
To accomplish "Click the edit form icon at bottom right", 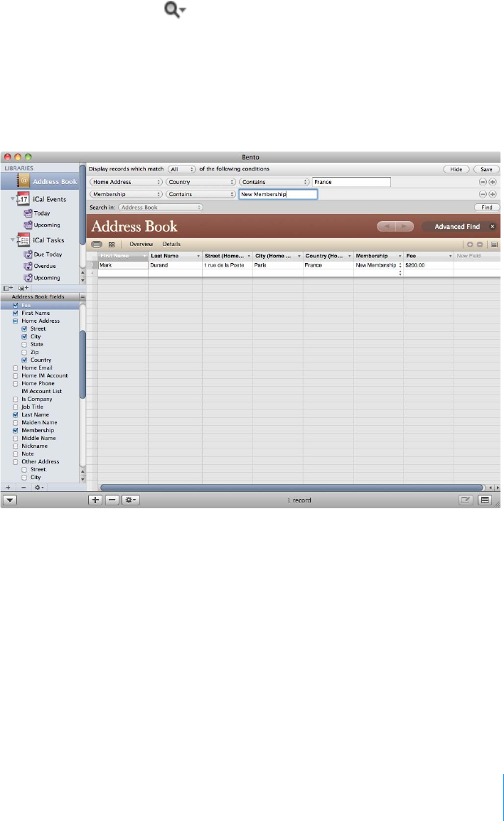I will (x=466, y=500).
